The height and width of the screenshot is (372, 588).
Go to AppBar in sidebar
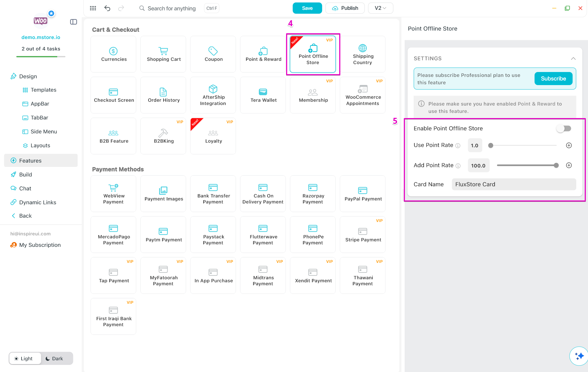point(40,104)
